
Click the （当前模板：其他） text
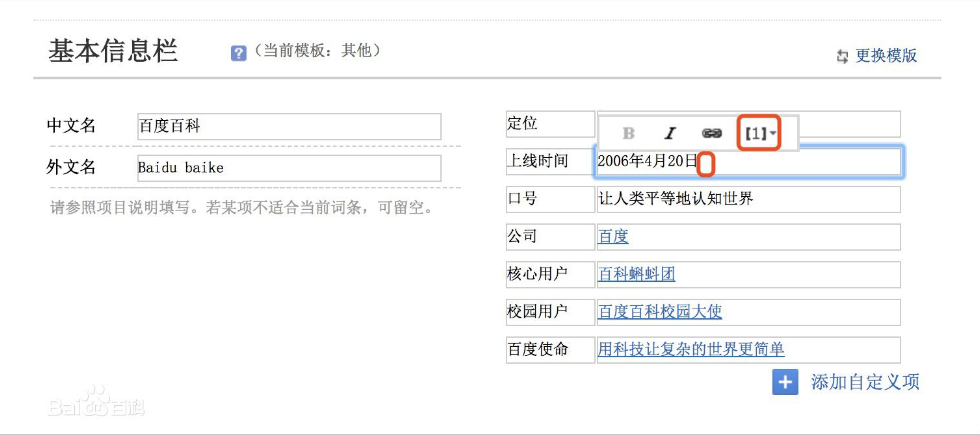[318, 51]
